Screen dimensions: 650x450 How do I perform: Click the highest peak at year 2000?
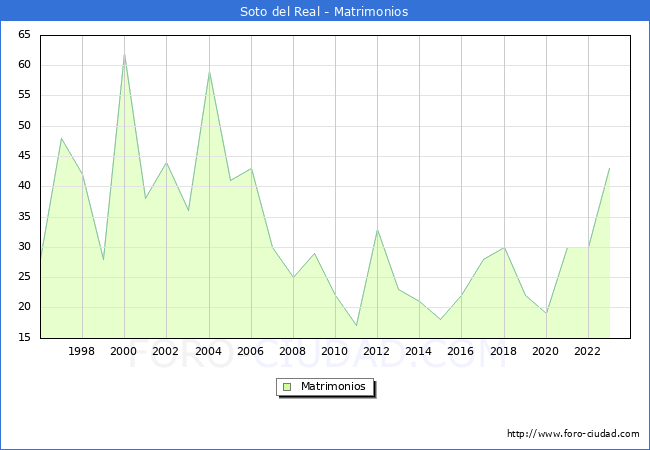[x=124, y=54]
